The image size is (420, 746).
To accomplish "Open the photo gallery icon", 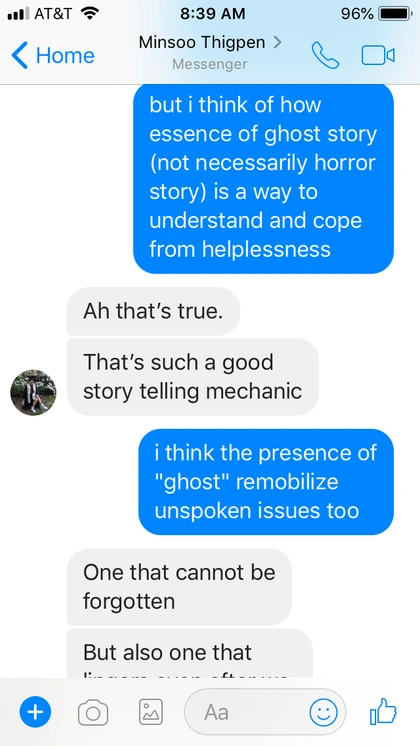I will coord(151,712).
